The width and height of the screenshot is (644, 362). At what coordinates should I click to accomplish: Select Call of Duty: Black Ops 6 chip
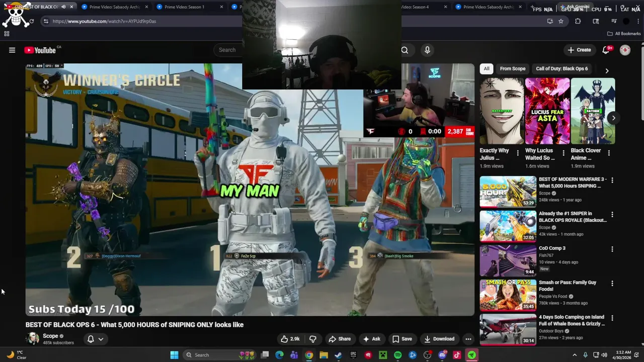[x=561, y=68]
